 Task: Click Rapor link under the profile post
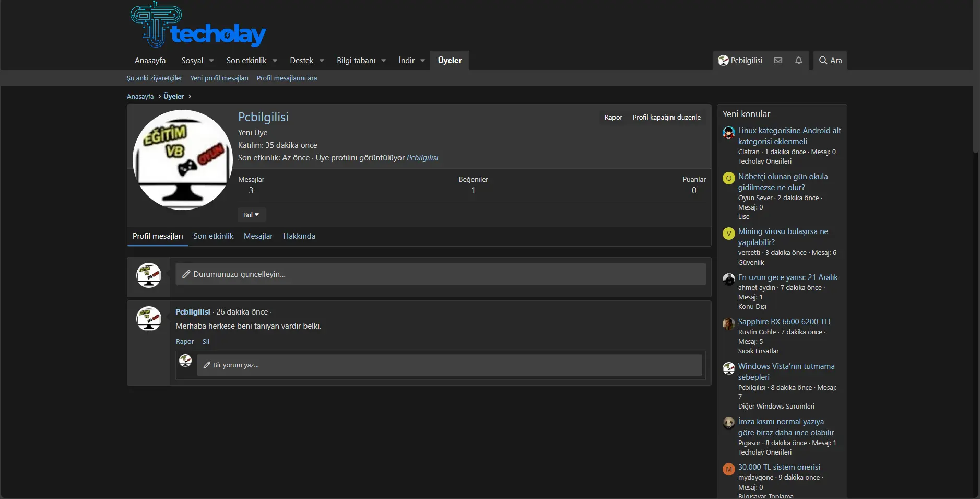pos(185,342)
